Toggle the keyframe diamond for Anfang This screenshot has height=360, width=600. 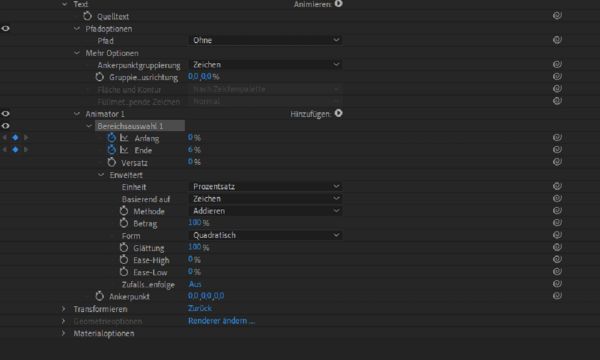click(x=15, y=137)
